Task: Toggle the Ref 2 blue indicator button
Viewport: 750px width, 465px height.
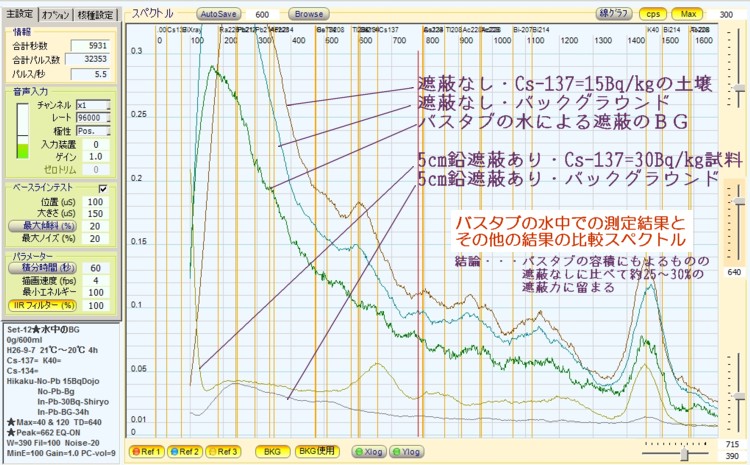Action: click(185, 452)
